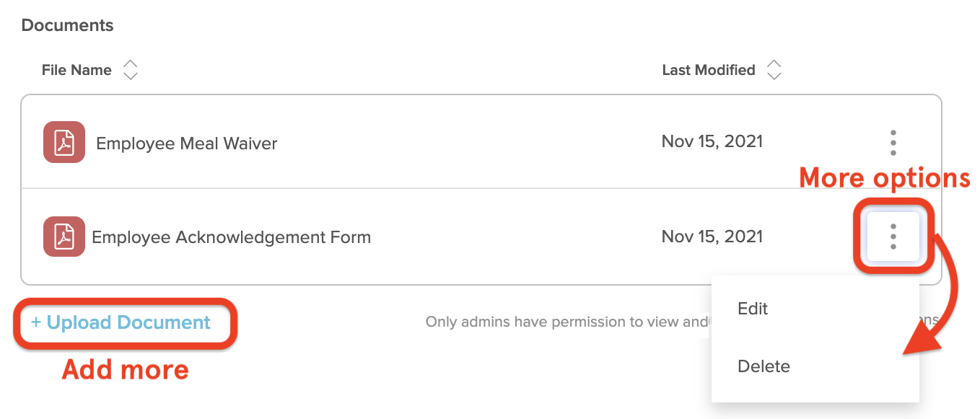980x419 pixels.
Task: Click the Last Modified column header
Action: [709, 70]
